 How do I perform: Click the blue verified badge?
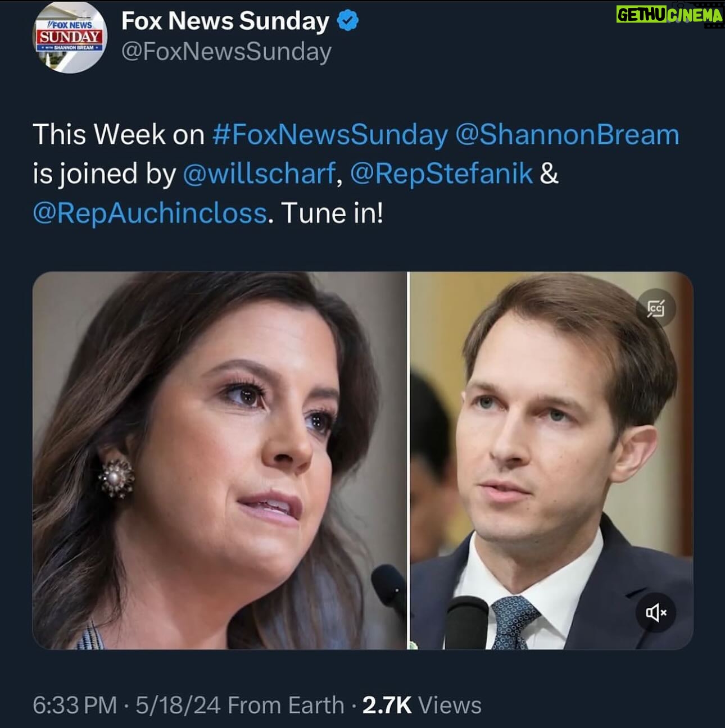pos(347,22)
